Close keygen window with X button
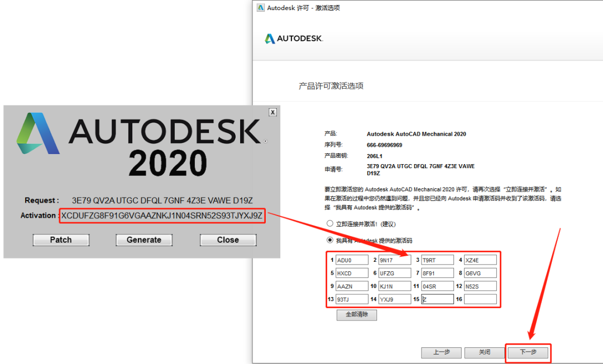This screenshot has height=364, width=603. pos(272,112)
